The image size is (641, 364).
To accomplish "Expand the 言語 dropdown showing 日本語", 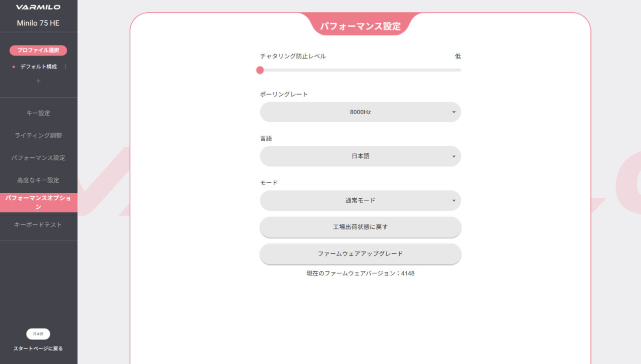I will (361, 156).
